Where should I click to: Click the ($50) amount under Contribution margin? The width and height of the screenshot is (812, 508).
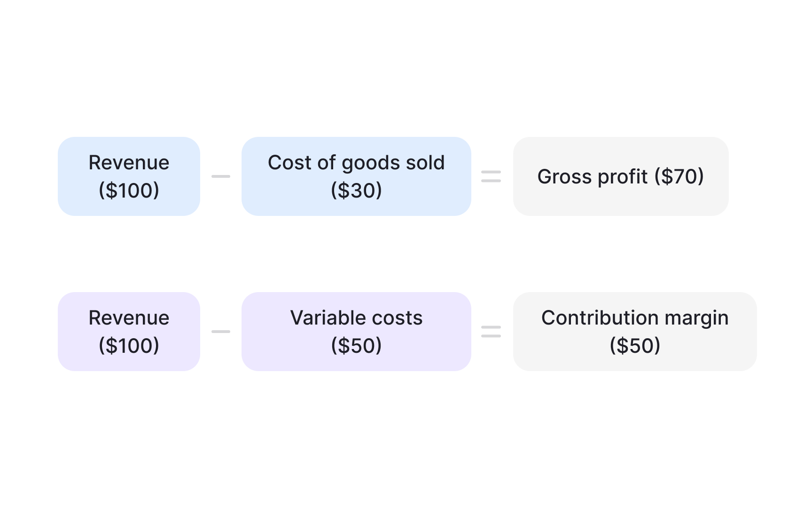coord(635,346)
